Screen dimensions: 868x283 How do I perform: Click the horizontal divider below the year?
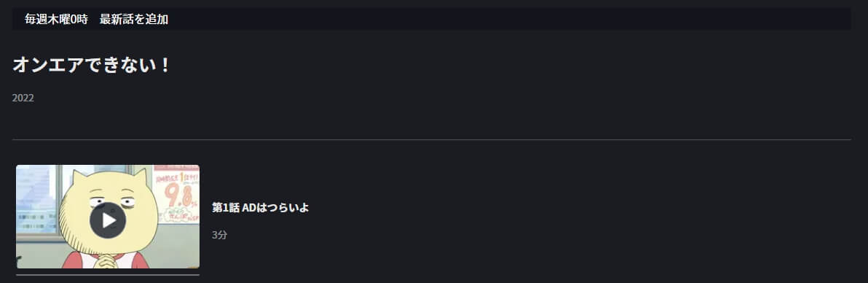coord(432,140)
